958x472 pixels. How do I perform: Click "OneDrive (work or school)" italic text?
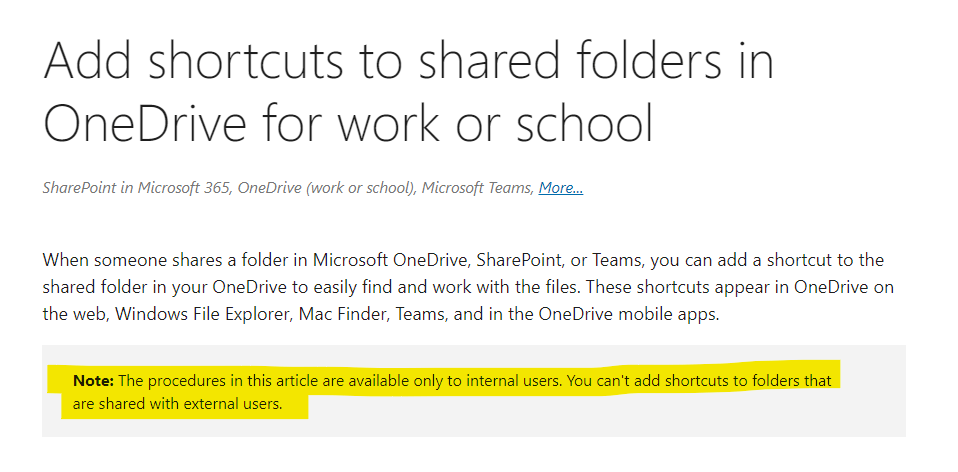pyautogui.click(x=327, y=188)
